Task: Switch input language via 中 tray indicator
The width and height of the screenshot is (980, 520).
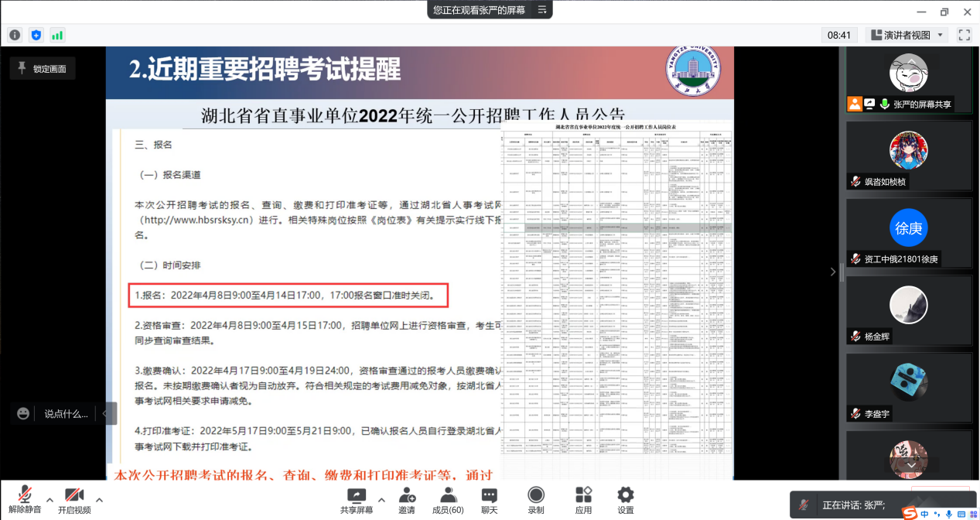Action: [925, 512]
